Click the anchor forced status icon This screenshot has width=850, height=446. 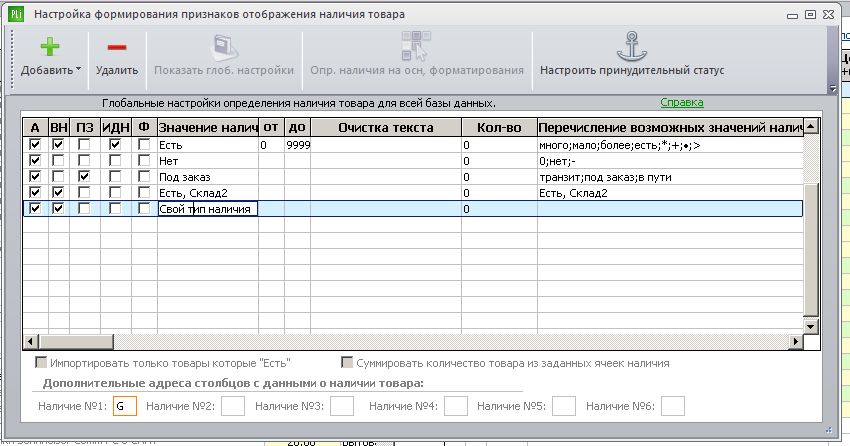point(632,47)
